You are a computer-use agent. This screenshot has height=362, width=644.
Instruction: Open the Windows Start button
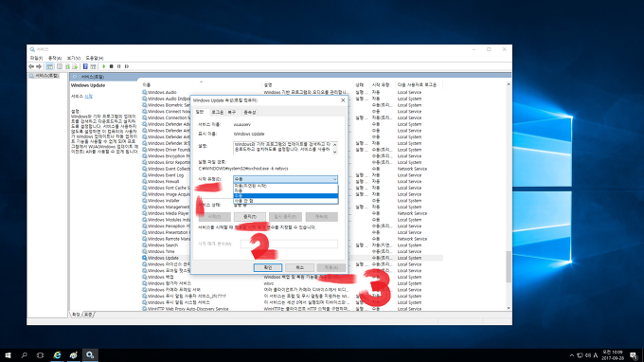pyautogui.click(x=8, y=355)
